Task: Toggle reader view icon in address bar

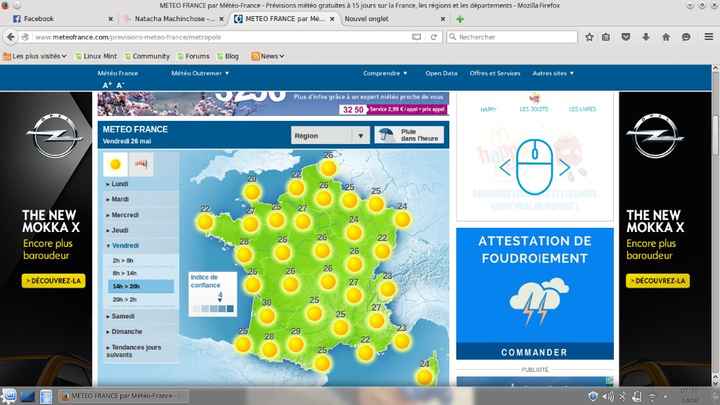Action: point(416,37)
